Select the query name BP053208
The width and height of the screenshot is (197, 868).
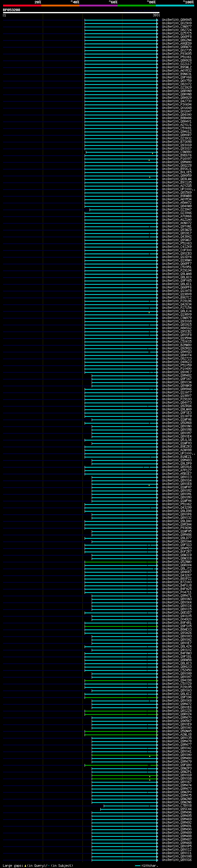11,10
